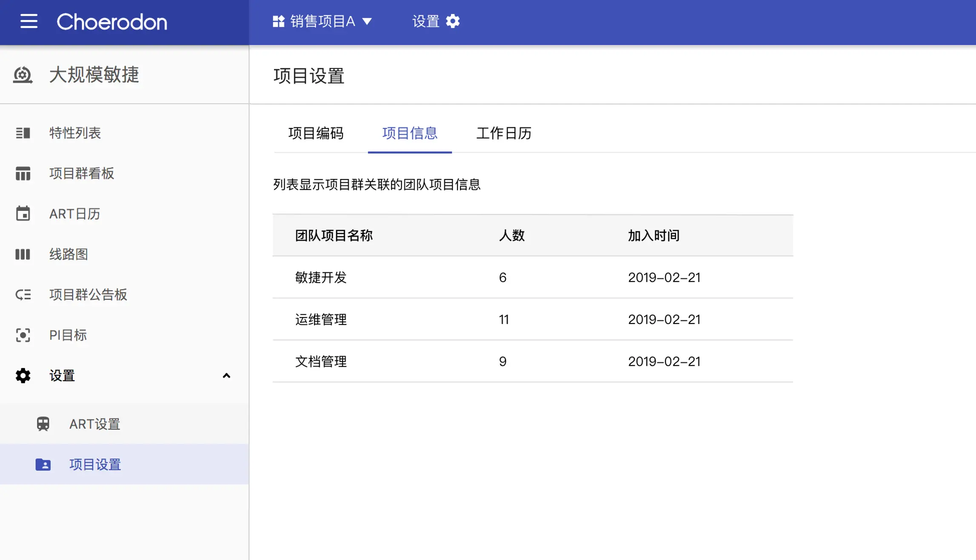Click the 特性列表 sidebar icon
The image size is (976, 560).
[23, 133]
